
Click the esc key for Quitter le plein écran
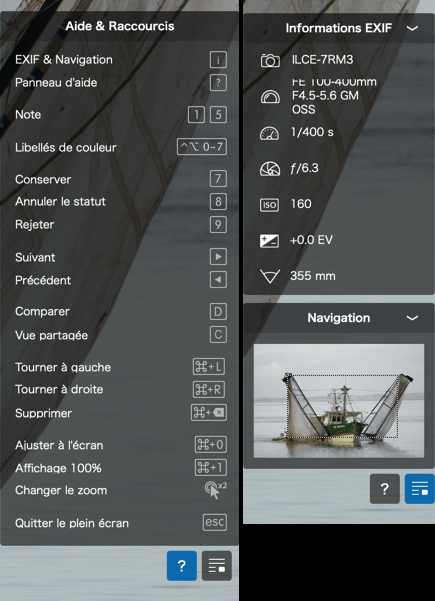point(215,522)
